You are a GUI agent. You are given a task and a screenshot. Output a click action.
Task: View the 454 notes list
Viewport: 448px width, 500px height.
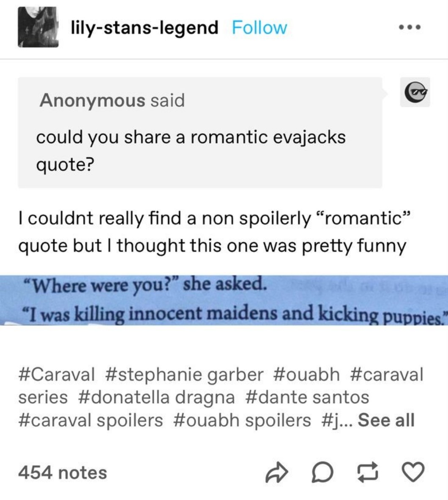click(63, 473)
